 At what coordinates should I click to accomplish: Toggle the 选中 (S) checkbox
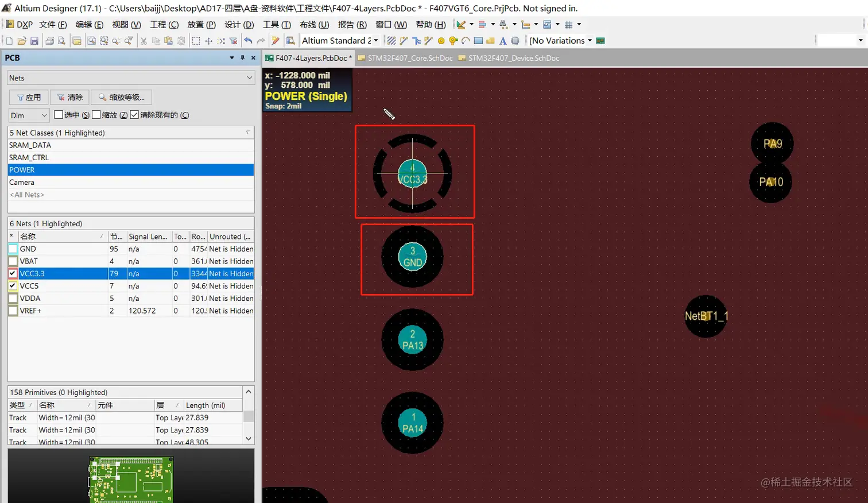[59, 115]
